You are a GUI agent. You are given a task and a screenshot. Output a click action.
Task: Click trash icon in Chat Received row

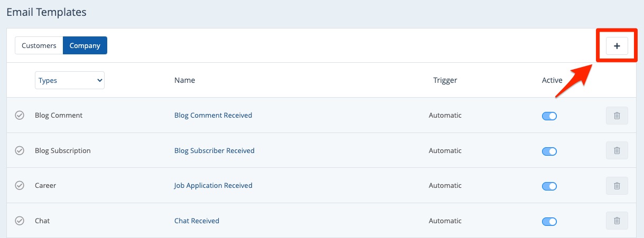(x=617, y=221)
